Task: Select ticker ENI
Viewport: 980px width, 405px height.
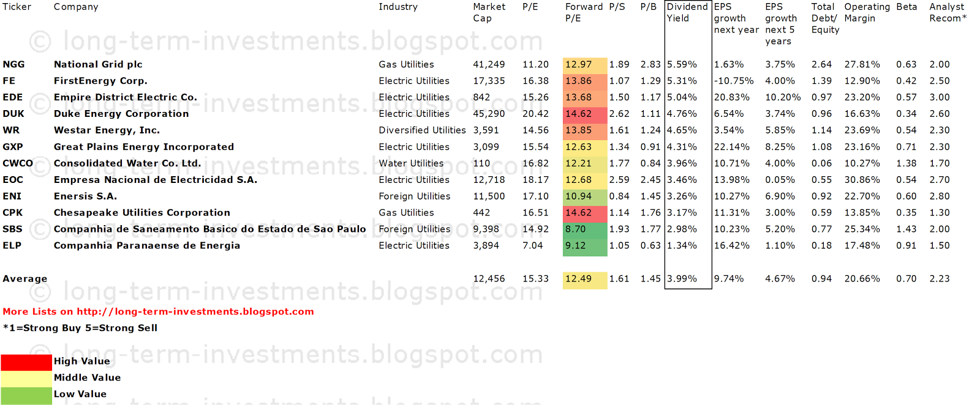Action: (x=12, y=196)
